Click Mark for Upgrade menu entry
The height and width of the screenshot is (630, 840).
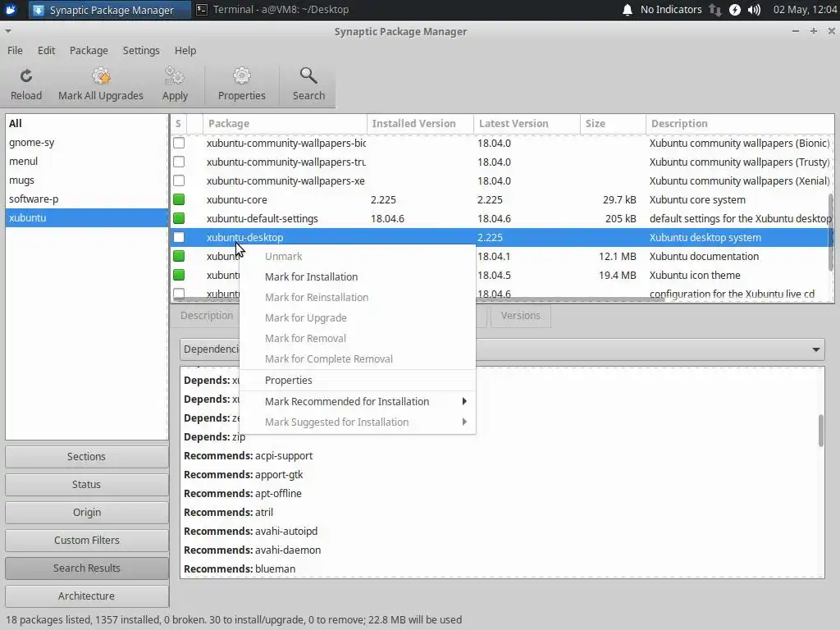358,317
